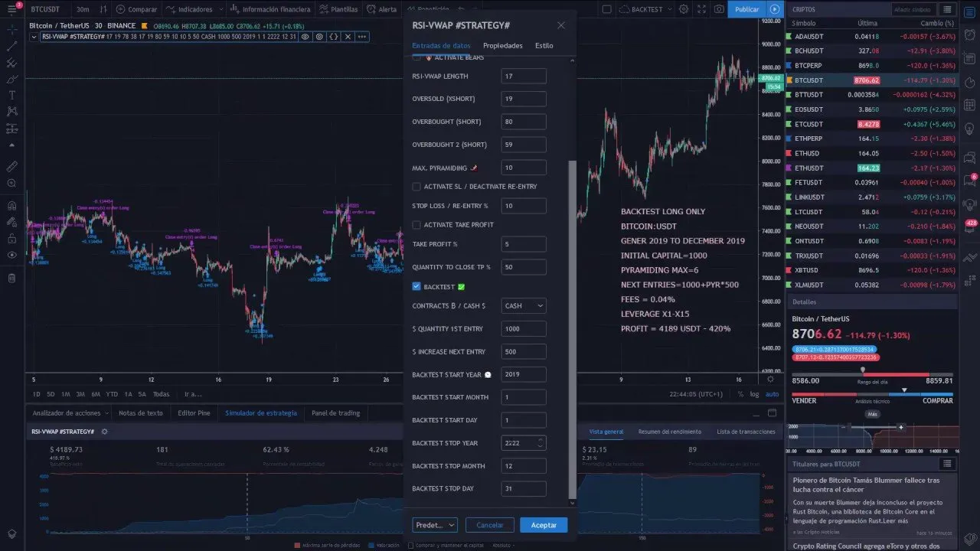Open watchlist list-view options icon
The width and height of the screenshot is (980, 551).
[x=948, y=9]
